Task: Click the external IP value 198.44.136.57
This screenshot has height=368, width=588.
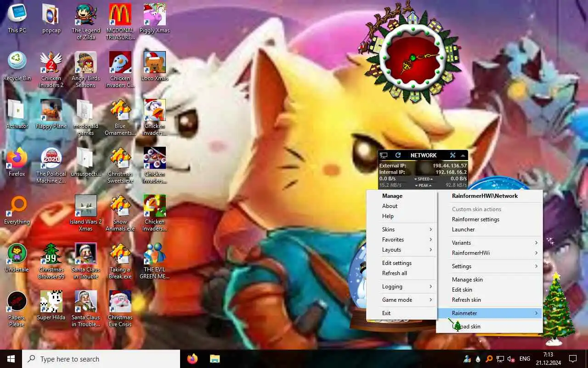Action: (x=450, y=166)
